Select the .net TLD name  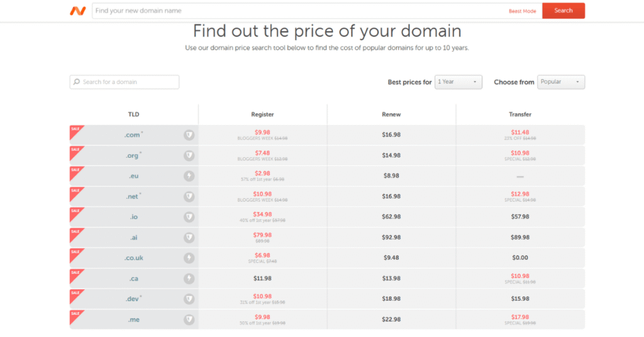pos(132,197)
